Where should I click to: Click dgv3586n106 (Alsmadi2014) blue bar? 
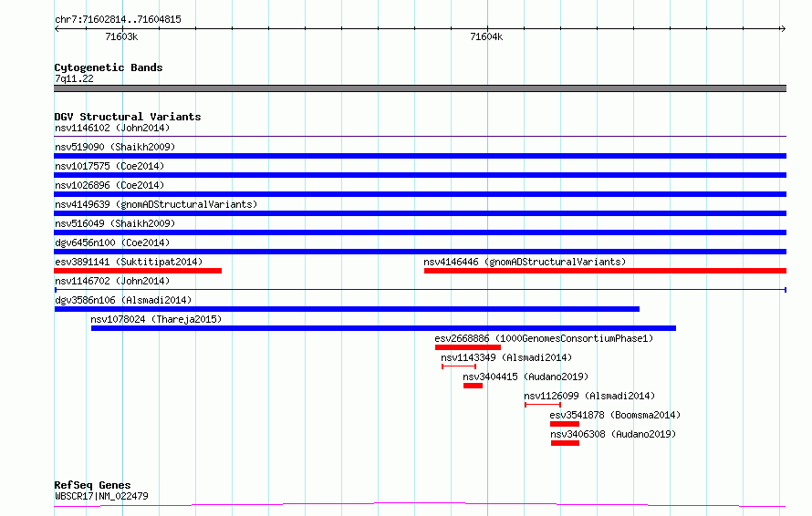(x=347, y=309)
